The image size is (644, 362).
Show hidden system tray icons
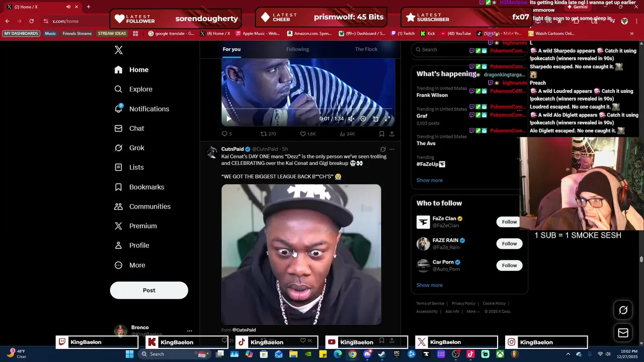pyautogui.click(x=568, y=354)
